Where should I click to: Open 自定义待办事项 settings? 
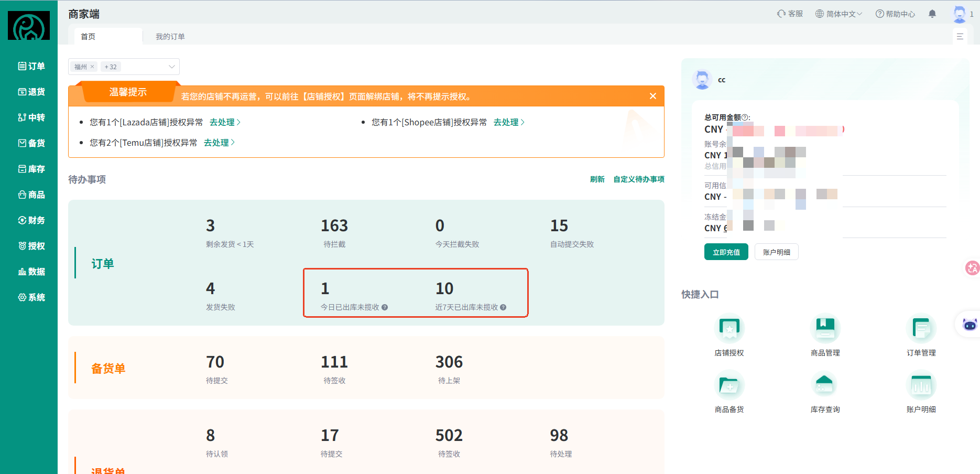(639, 179)
